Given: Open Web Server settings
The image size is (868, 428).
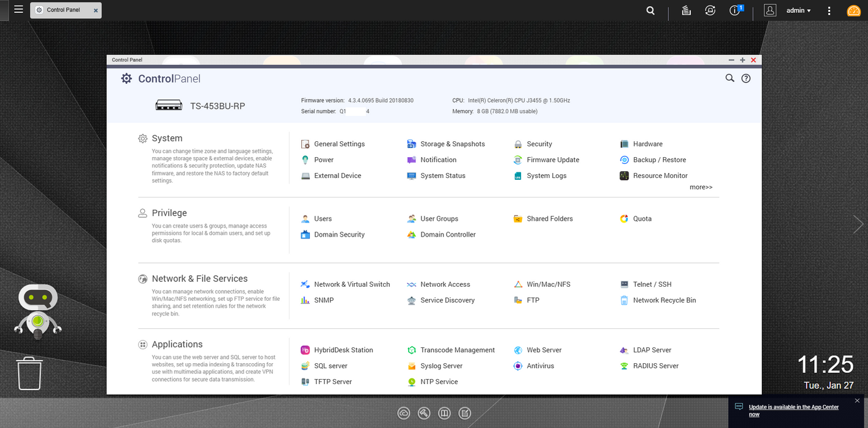Looking at the screenshot, I should [538, 350].
